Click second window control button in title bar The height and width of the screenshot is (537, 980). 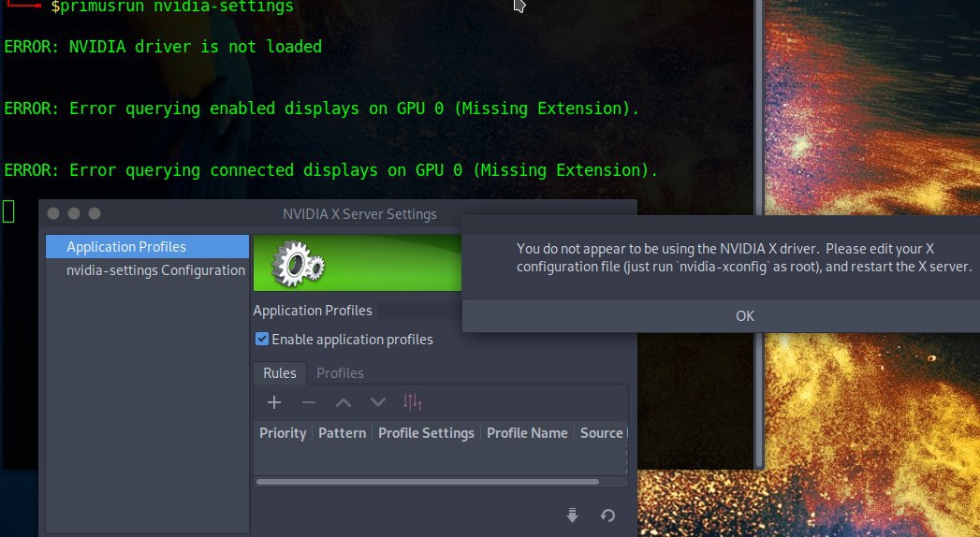74,213
